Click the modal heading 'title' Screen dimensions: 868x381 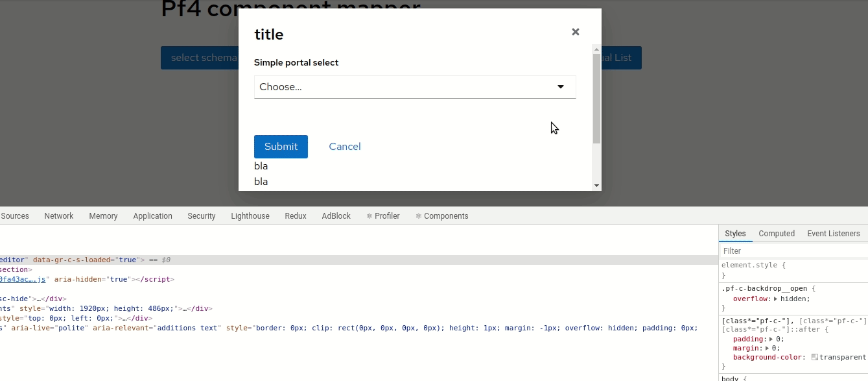pyautogui.click(x=269, y=34)
